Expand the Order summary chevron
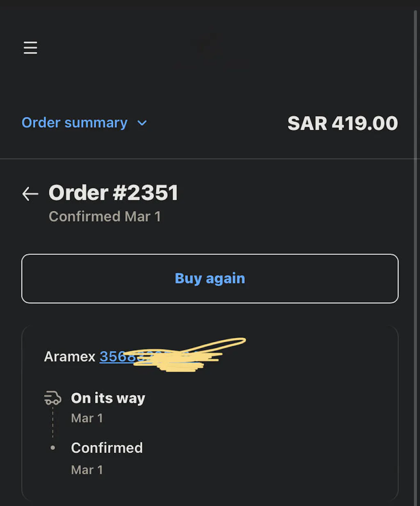This screenshot has width=420, height=506. (x=142, y=123)
